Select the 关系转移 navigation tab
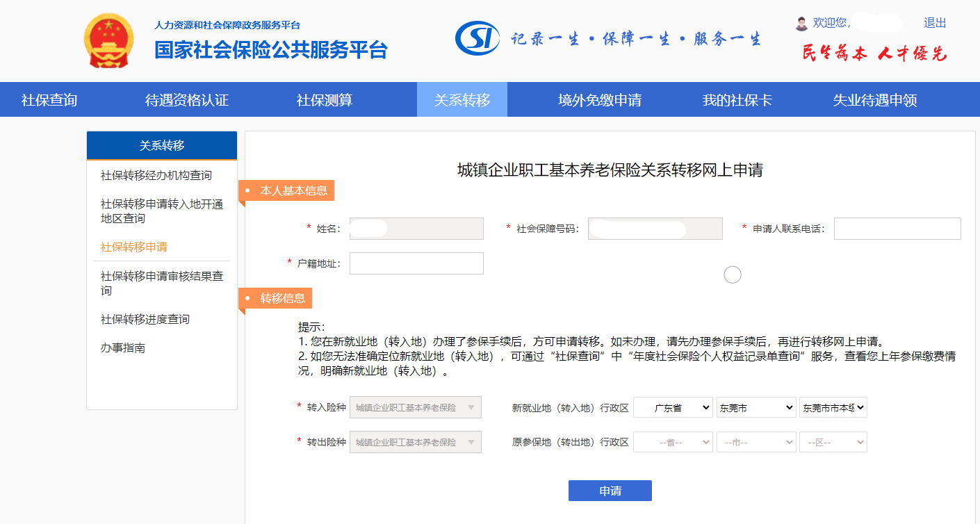This screenshot has height=524, width=980. point(462,100)
